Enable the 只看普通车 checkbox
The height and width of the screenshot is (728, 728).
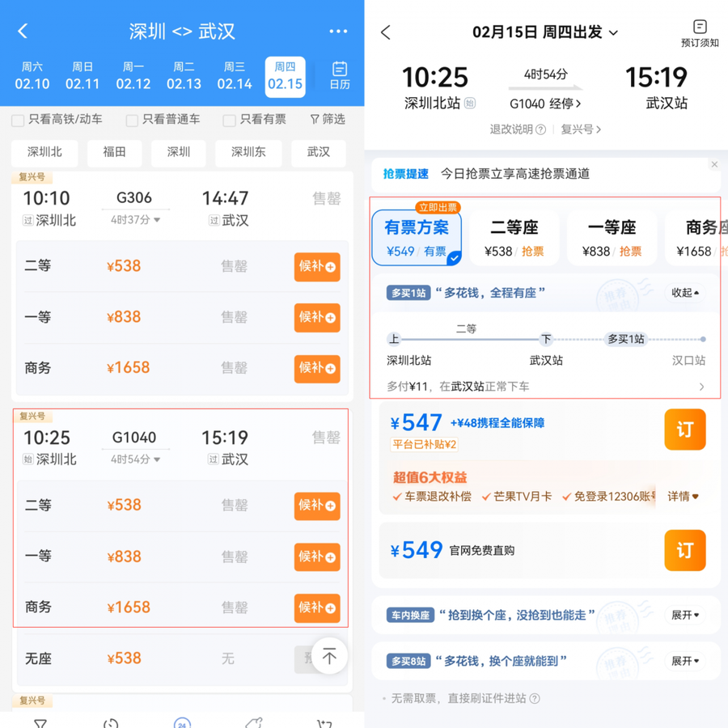(132, 121)
